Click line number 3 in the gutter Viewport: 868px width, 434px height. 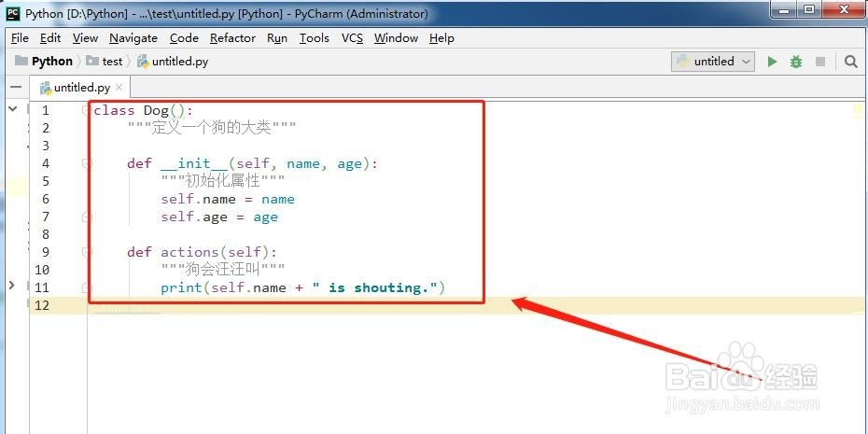click(x=46, y=146)
